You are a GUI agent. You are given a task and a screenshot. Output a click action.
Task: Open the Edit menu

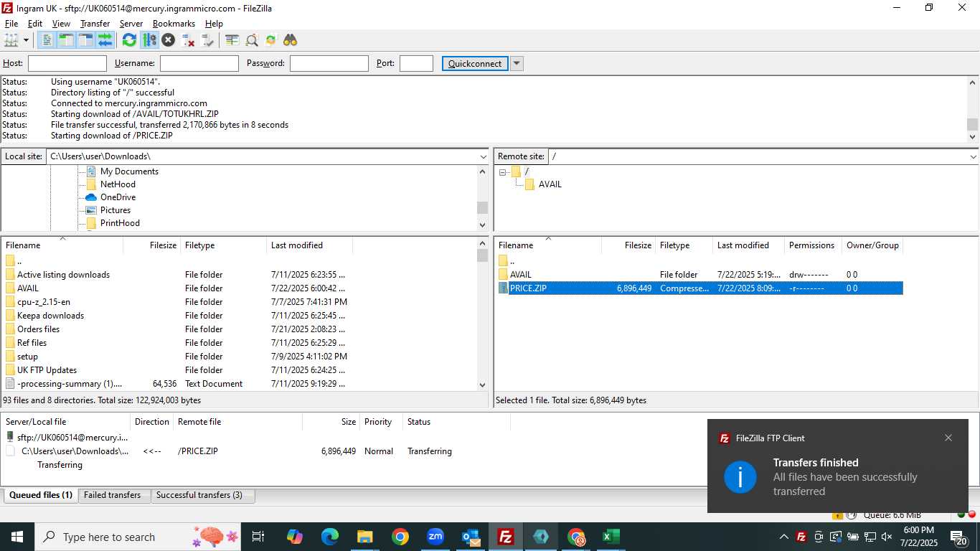click(35, 24)
